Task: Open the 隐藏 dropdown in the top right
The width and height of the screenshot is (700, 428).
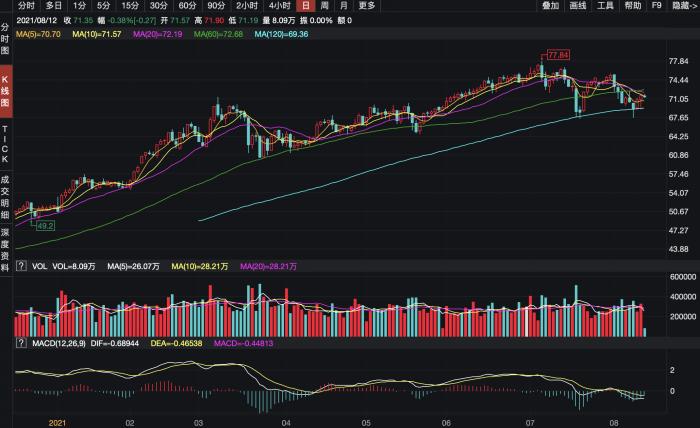Action: 684,6
